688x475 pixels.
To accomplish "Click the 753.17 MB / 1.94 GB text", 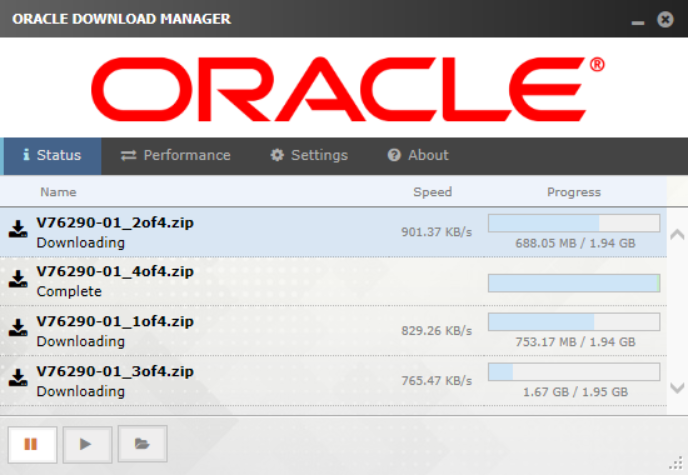I will [575, 342].
